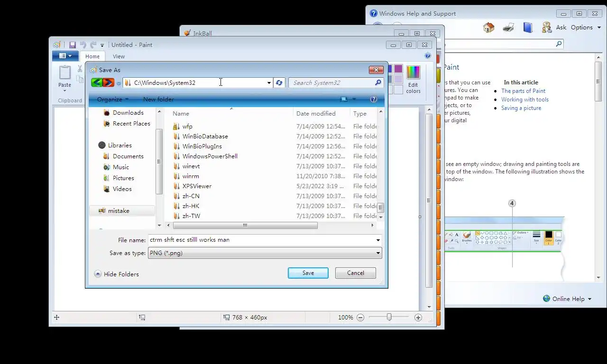
Task: Select Recent Places in navigation pane
Action: [127, 124]
